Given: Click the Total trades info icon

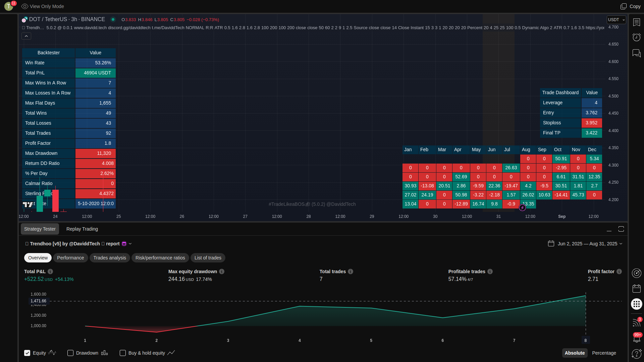Looking at the screenshot, I should point(351,271).
